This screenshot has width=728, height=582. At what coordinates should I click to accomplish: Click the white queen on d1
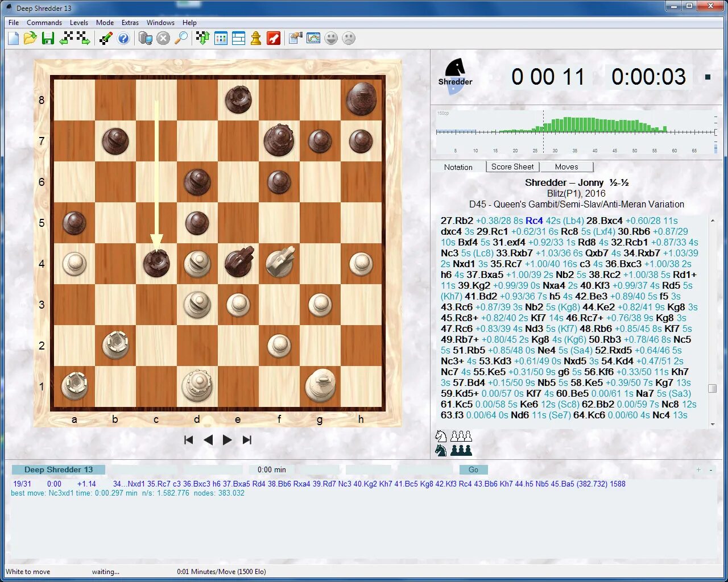[x=197, y=386]
